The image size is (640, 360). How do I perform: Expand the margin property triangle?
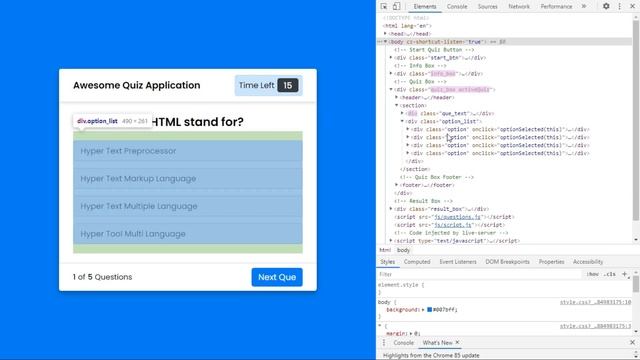pyautogui.click(x=411, y=333)
